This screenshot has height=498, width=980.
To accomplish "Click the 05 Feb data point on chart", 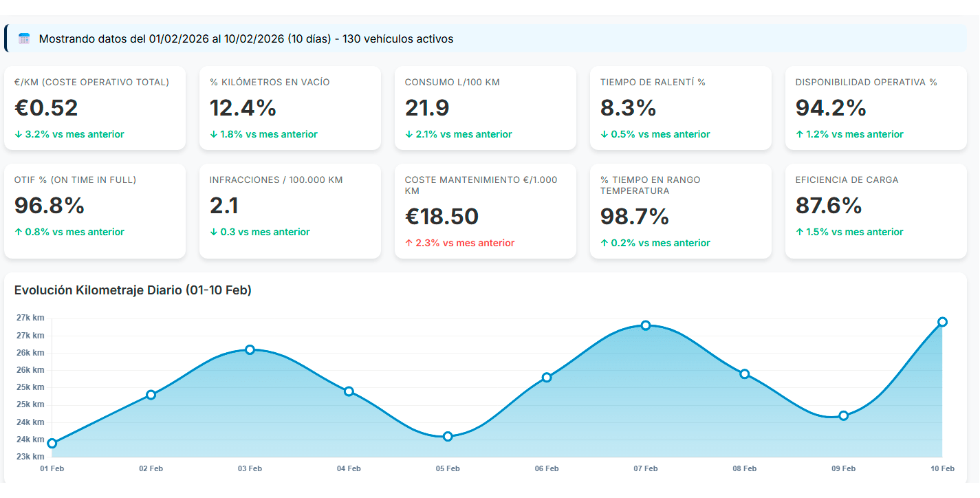I will pyautogui.click(x=448, y=436).
